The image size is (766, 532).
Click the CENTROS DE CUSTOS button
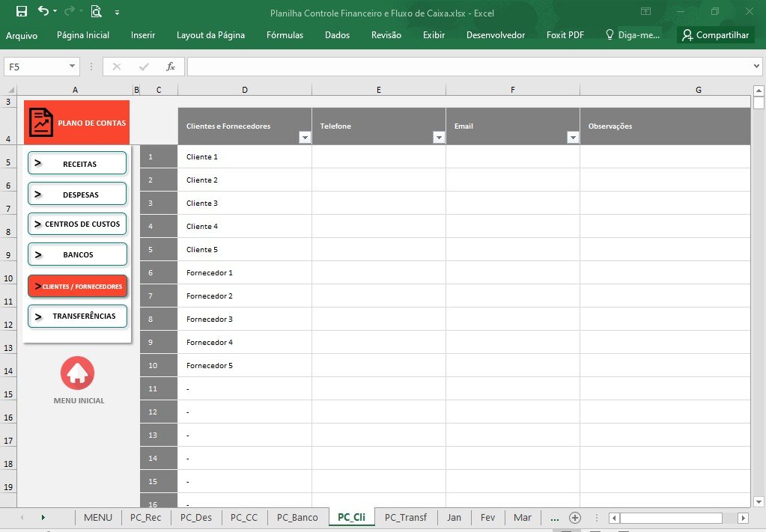point(77,224)
